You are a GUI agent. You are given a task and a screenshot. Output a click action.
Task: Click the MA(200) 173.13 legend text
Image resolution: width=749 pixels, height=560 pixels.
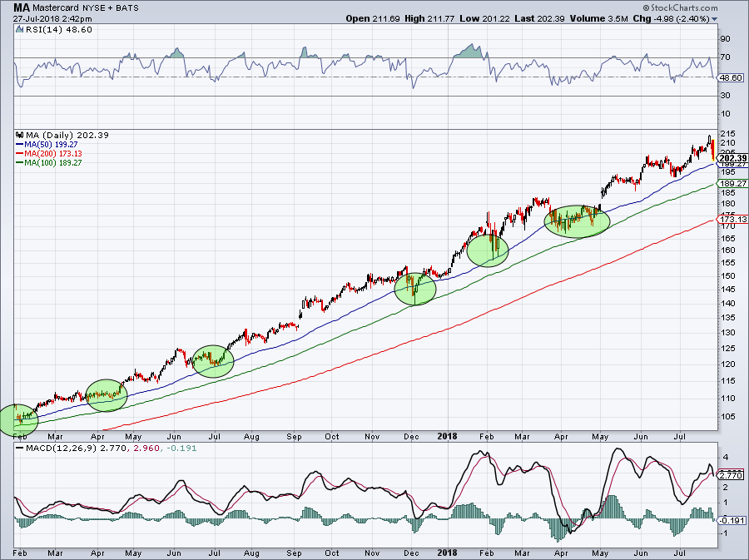(x=53, y=153)
